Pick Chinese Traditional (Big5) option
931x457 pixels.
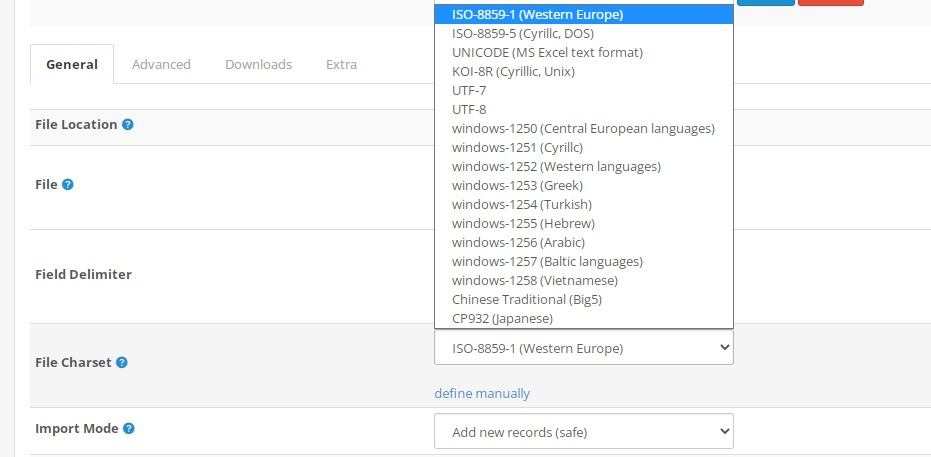[x=526, y=299]
